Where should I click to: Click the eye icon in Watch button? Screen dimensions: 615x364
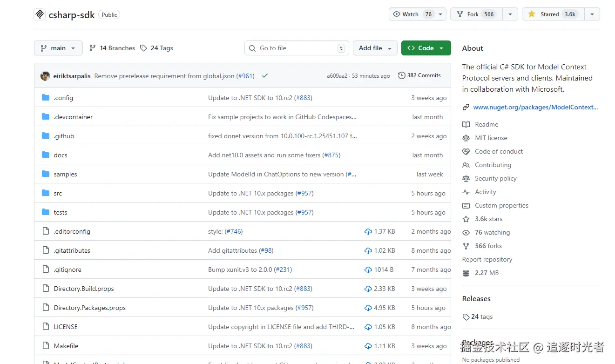tap(397, 14)
